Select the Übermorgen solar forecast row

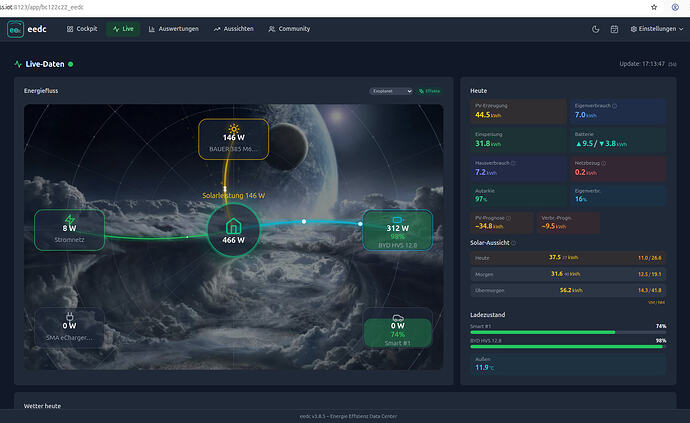point(568,291)
